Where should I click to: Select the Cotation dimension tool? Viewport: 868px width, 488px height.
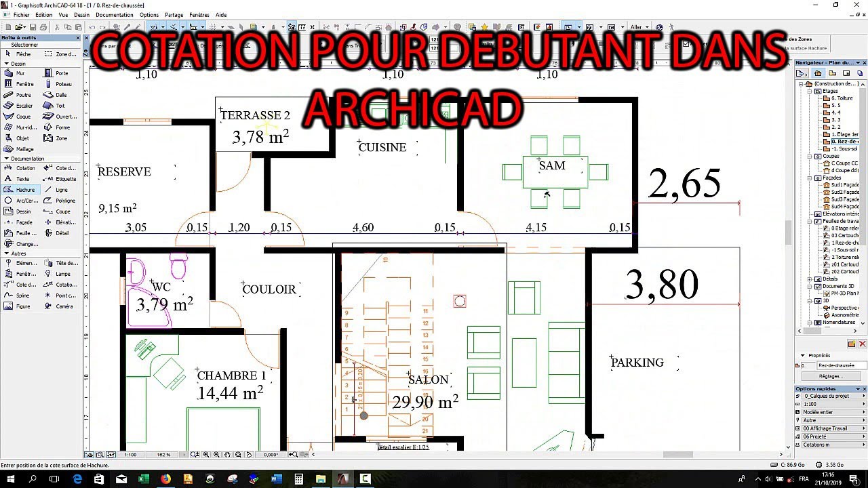[22, 168]
